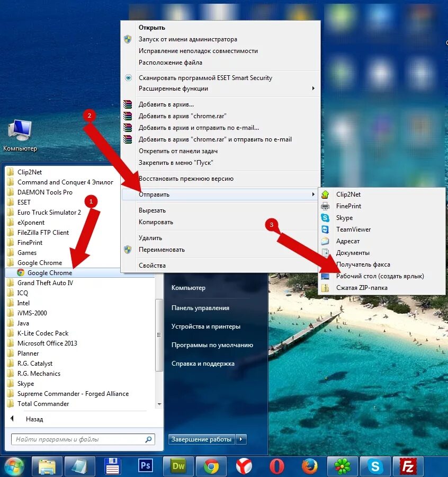Screen dimensions: 448x477
Task: Launch Firefox from the taskbar
Action: pos(310,466)
